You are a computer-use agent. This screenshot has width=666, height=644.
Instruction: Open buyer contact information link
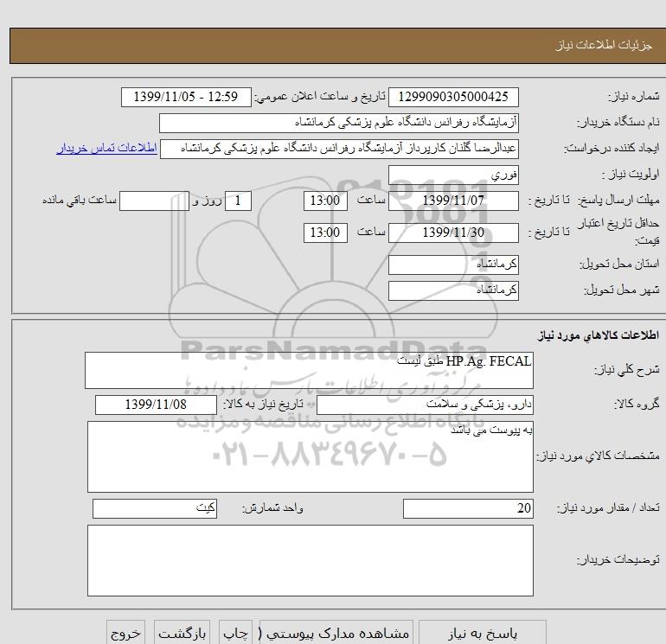coord(106,148)
